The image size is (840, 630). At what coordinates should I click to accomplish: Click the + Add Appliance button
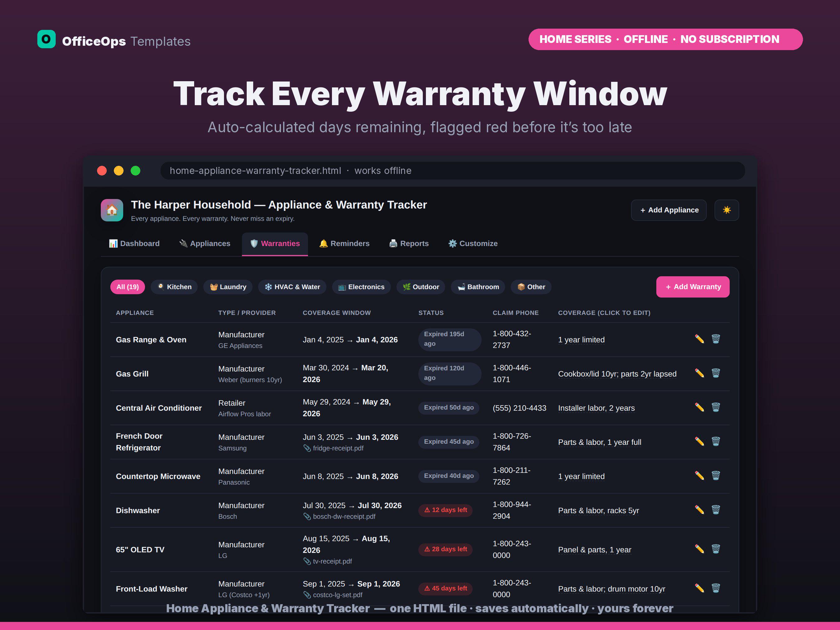tap(669, 210)
